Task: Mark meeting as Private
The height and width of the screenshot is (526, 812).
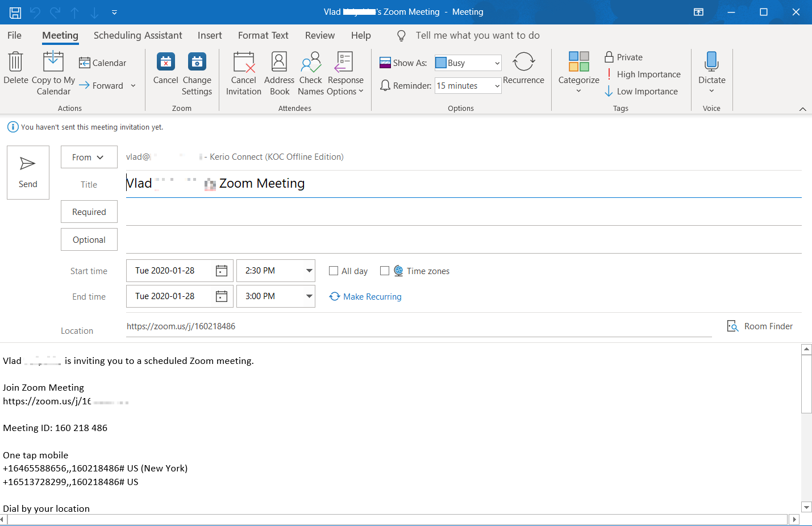Action: pos(624,57)
